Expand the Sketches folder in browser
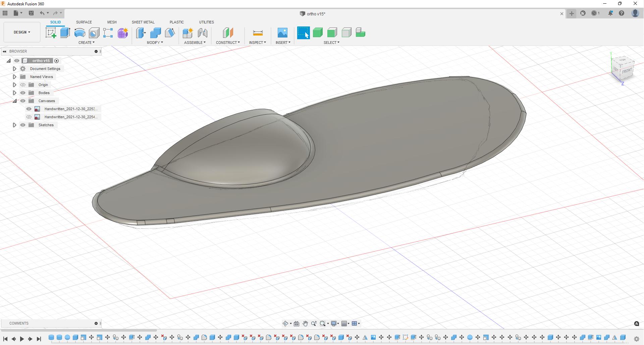The width and height of the screenshot is (644, 345). 14,125
